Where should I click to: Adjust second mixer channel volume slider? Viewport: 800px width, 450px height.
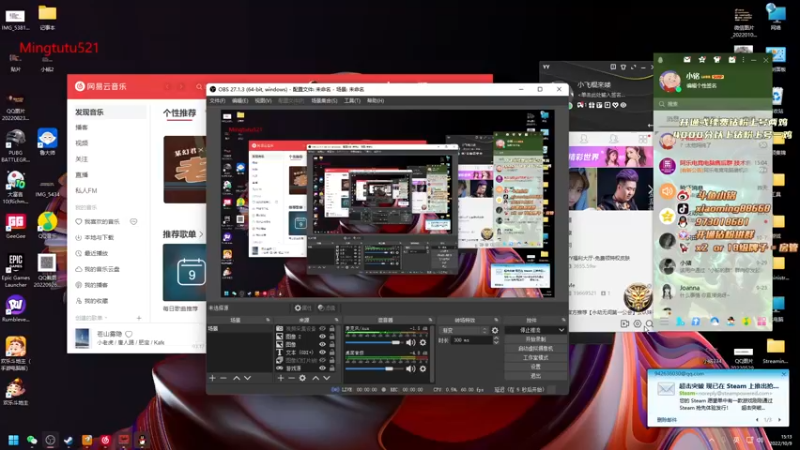tap(374, 368)
